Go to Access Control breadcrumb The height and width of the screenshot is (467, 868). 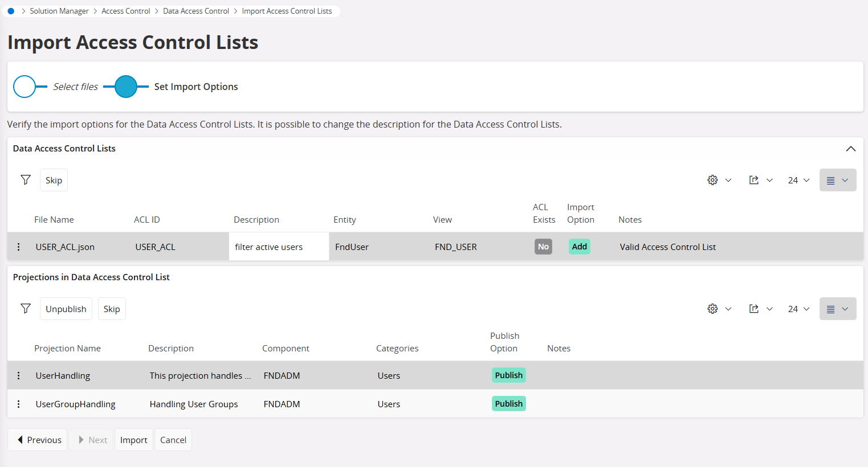tap(126, 11)
